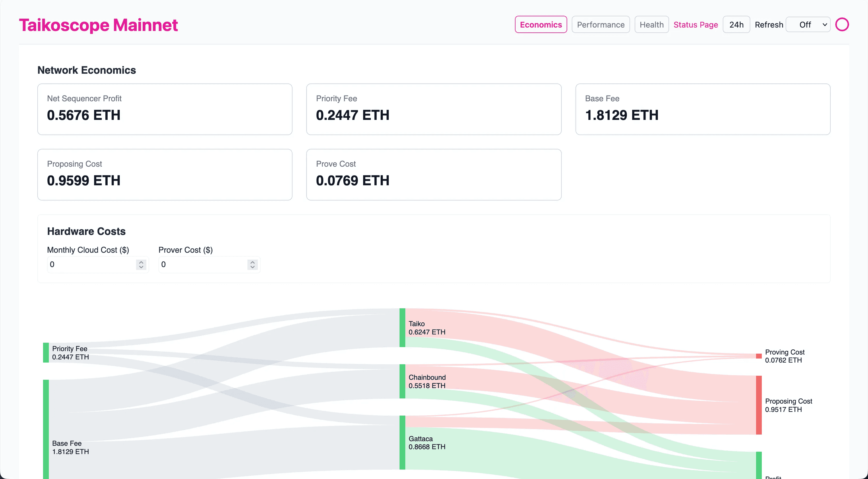The height and width of the screenshot is (479, 868).
Task: Click the Taiko node bar in Sankey chart
Action: pyautogui.click(x=402, y=328)
